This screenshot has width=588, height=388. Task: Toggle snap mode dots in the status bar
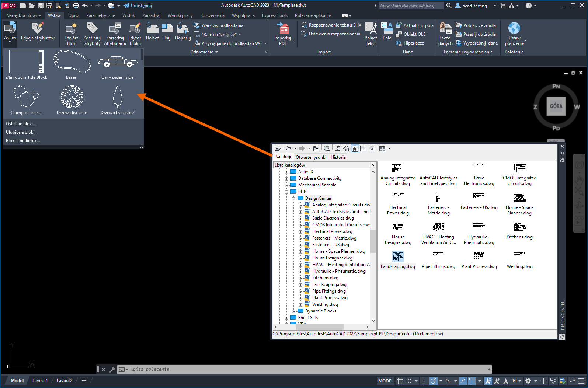pos(408,381)
